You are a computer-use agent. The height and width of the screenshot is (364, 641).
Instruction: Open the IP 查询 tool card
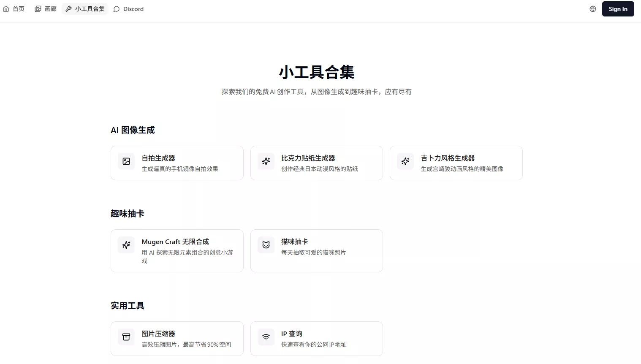316,338
